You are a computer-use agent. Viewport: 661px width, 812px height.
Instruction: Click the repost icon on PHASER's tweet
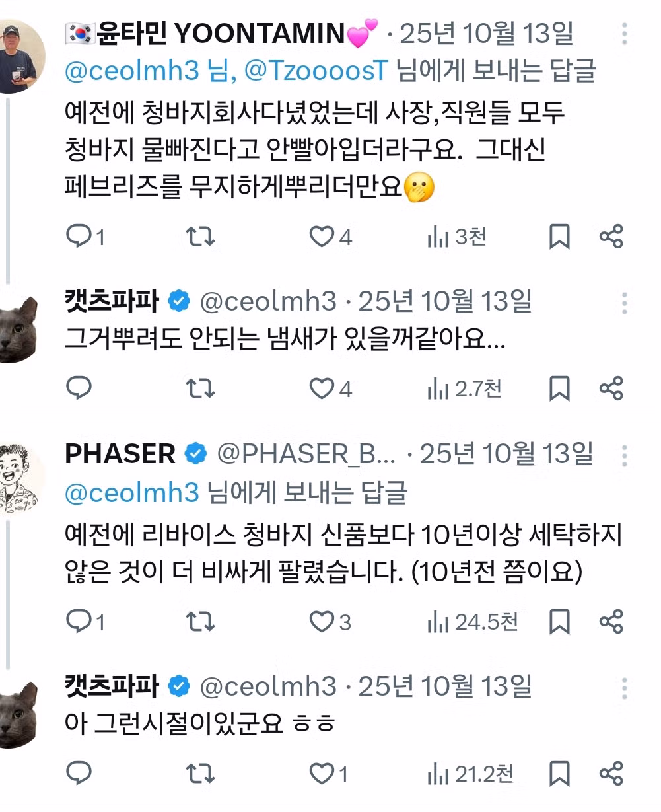tap(201, 621)
